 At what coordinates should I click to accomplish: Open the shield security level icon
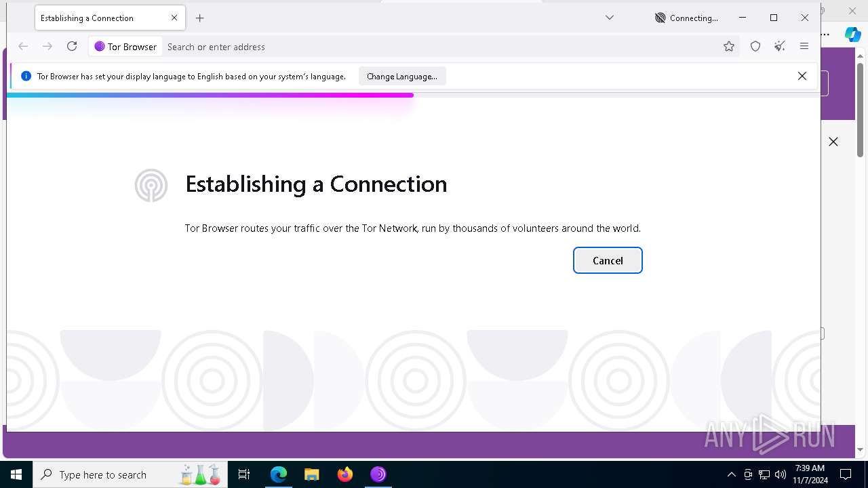point(755,46)
